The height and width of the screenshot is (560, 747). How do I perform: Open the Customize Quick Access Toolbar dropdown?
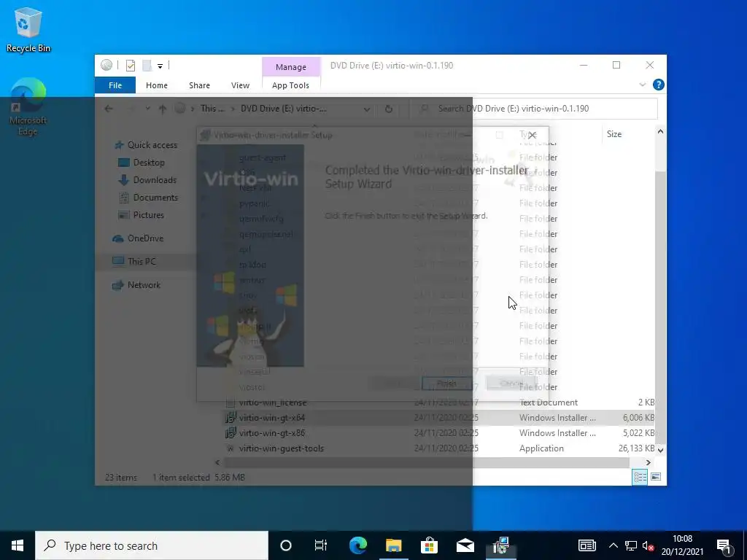click(x=160, y=66)
